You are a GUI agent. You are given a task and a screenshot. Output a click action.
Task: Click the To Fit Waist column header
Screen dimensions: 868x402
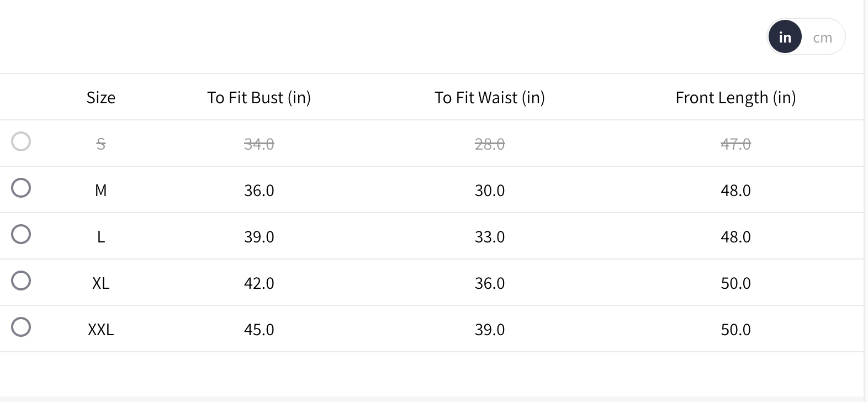tap(490, 98)
